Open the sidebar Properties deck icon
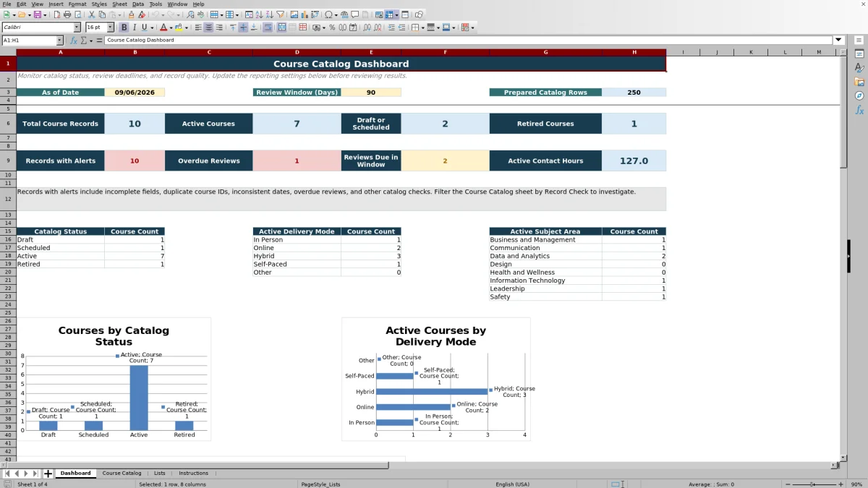Screen dimensions: 868x488 point(859,54)
